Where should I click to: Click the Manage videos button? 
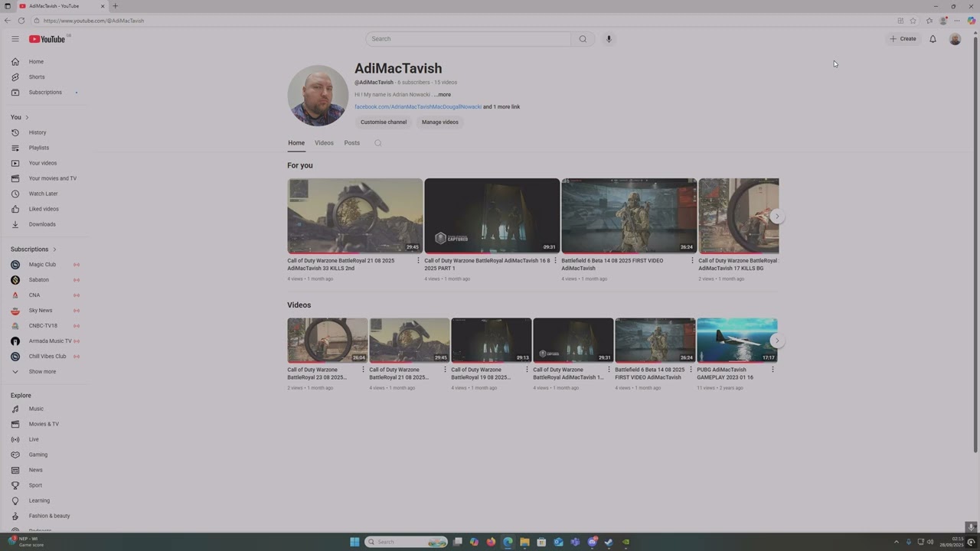tap(440, 122)
